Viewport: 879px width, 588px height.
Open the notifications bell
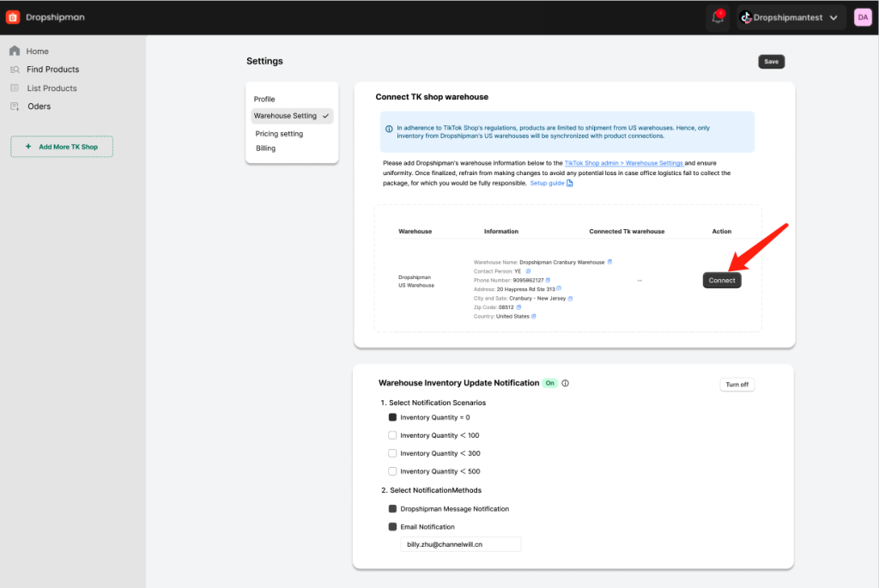[718, 17]
